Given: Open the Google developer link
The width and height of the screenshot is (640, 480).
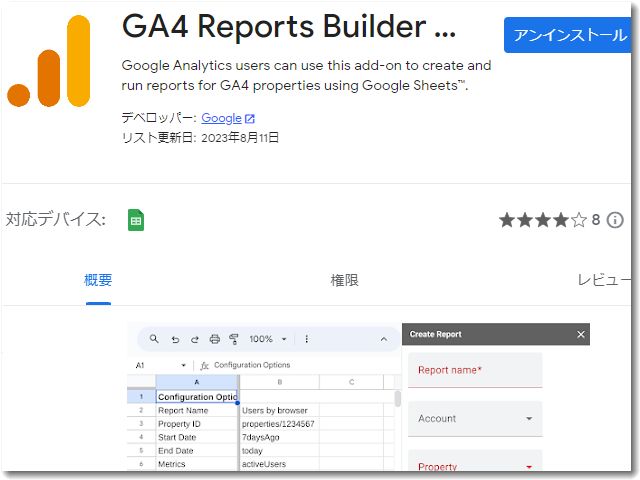Looking at the screenshot, I should [x=221, y=118].
